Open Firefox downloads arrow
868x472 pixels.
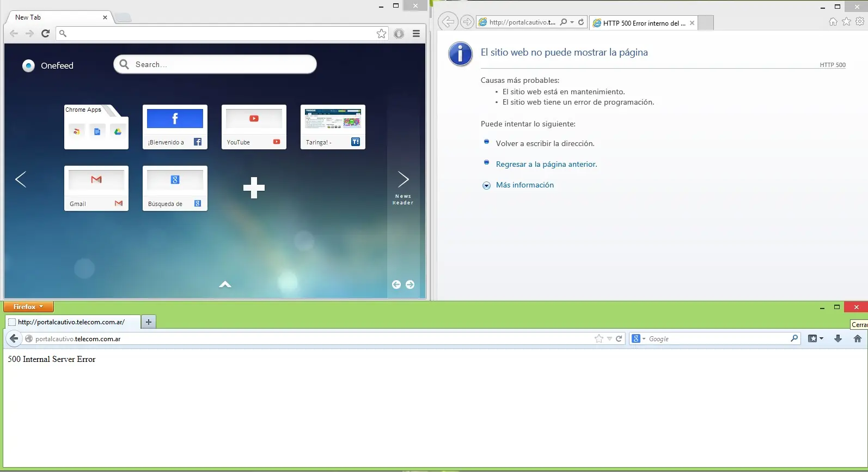(x=838, y=338)
